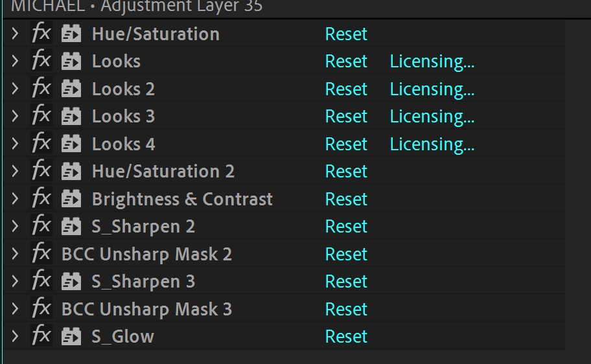The height and width of the screenshot is (364, 591).
Task: Click the preset icon beside Looks
Action: 71,61
